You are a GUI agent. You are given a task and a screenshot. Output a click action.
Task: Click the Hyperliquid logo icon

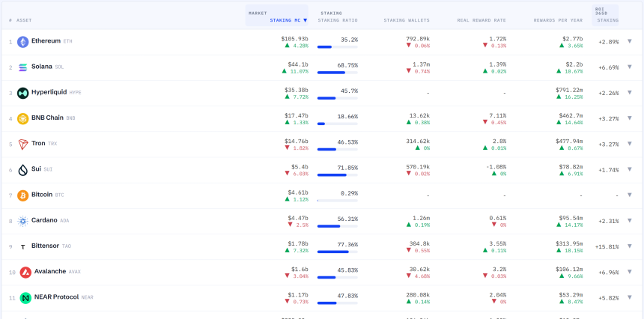click(22, 93)
